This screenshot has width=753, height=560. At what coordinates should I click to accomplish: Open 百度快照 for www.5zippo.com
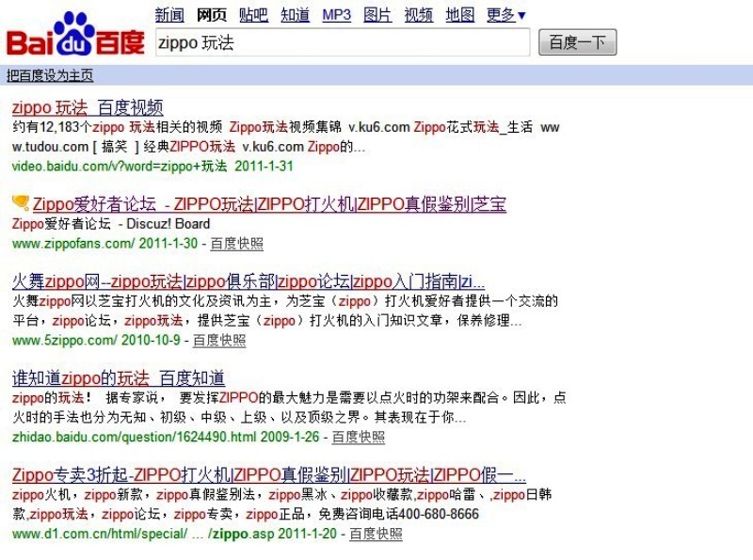click(219, 341)
